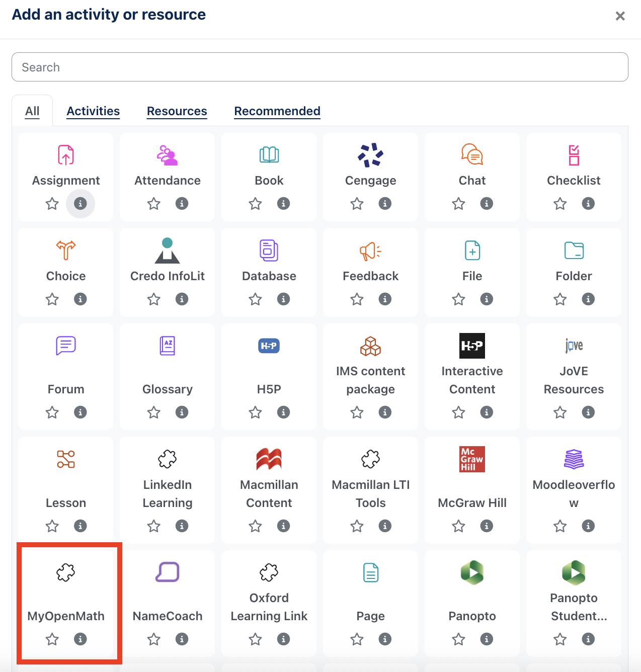Star the Book resource as favourite
641x672 pixels.
[256, 204]
